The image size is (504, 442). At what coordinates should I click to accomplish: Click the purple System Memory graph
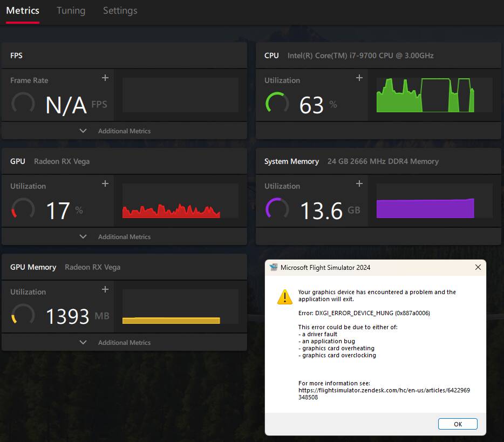pos(434,201)
